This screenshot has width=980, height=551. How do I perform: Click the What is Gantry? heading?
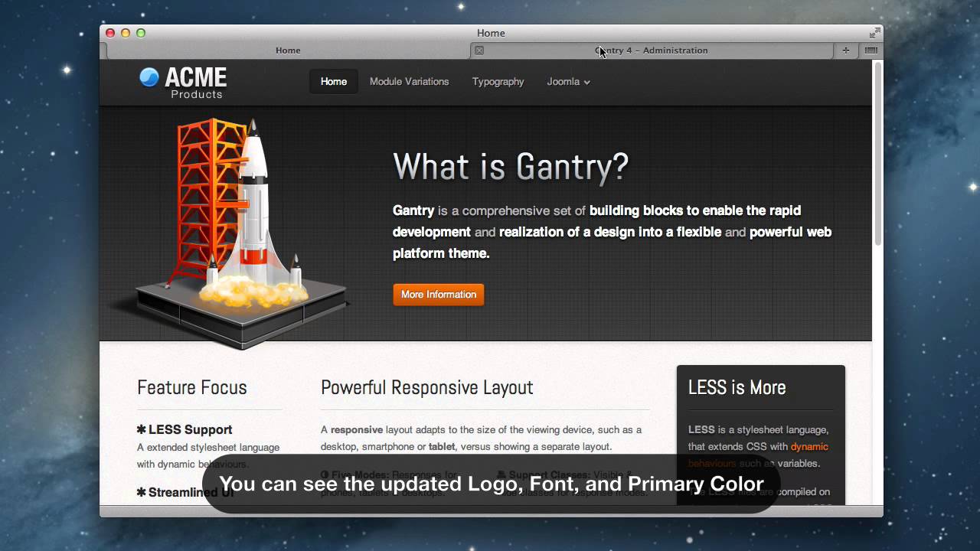pos(511,166)
